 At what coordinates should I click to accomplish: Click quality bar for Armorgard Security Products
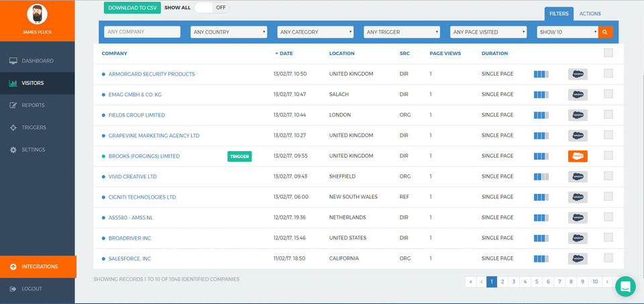[x=541, y=74]
